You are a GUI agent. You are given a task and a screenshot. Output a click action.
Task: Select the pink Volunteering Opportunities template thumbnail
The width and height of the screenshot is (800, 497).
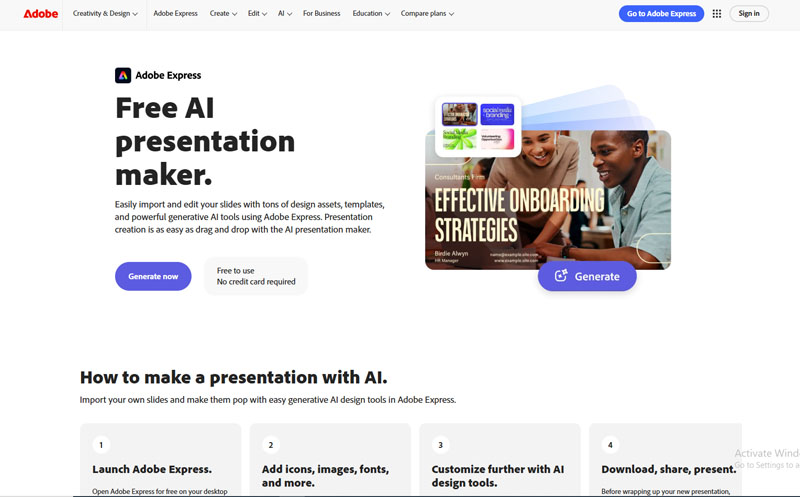pos(497,139)
